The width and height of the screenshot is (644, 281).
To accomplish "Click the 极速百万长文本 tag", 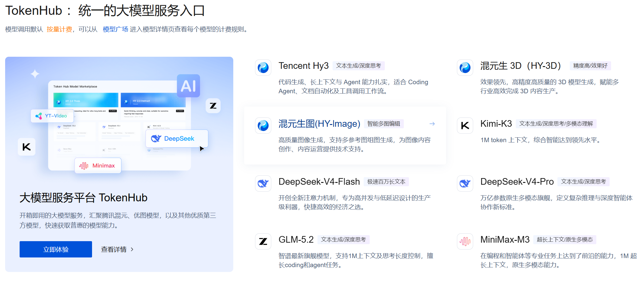I will [x=386, y=182].
